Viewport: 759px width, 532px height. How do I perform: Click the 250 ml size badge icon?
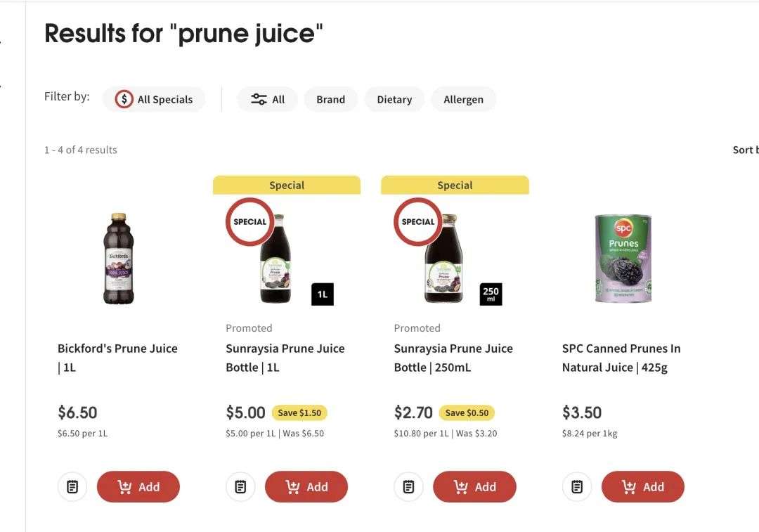click(x=491, y=294)
